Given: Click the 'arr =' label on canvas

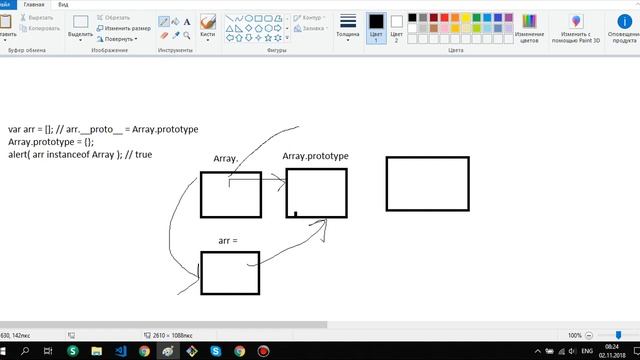Looking at the screenshot, I should pos(228,241).
